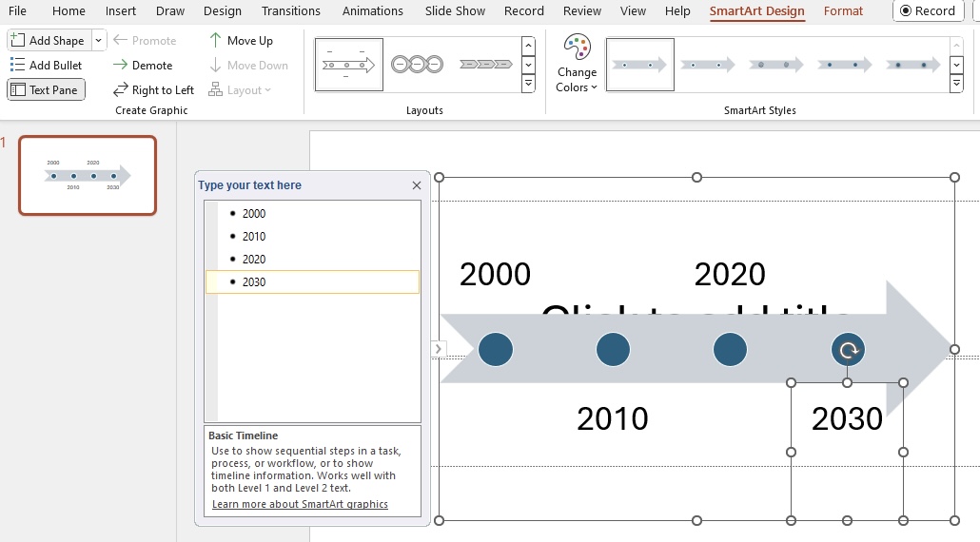Viewport: 980px width, 542px height.
Task: Select the third SmartArt style
Action: (776, 65)
